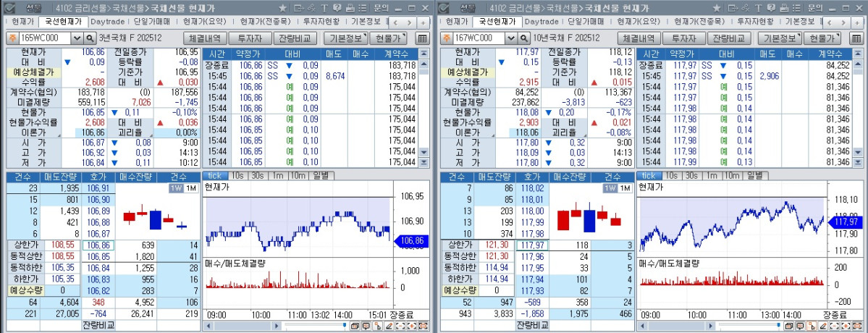
Task: Select 10s chart tab in left window
Action: [x=236, y=175]
